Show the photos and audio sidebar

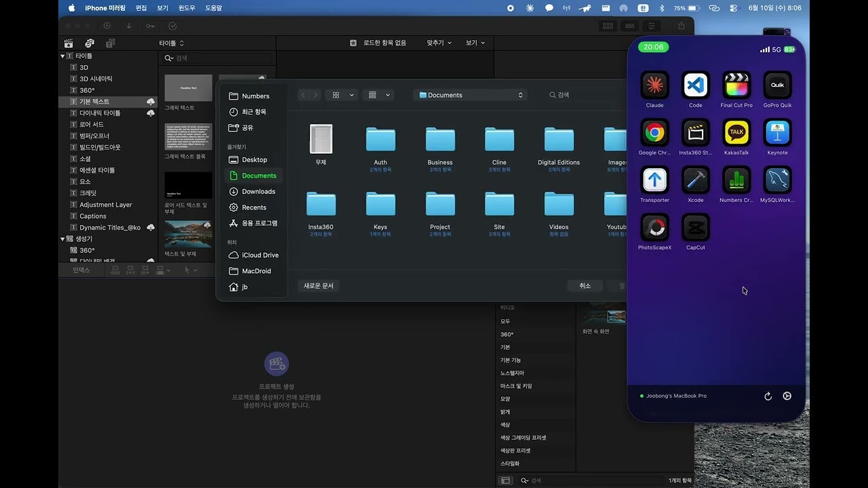(x=90, y=43)
